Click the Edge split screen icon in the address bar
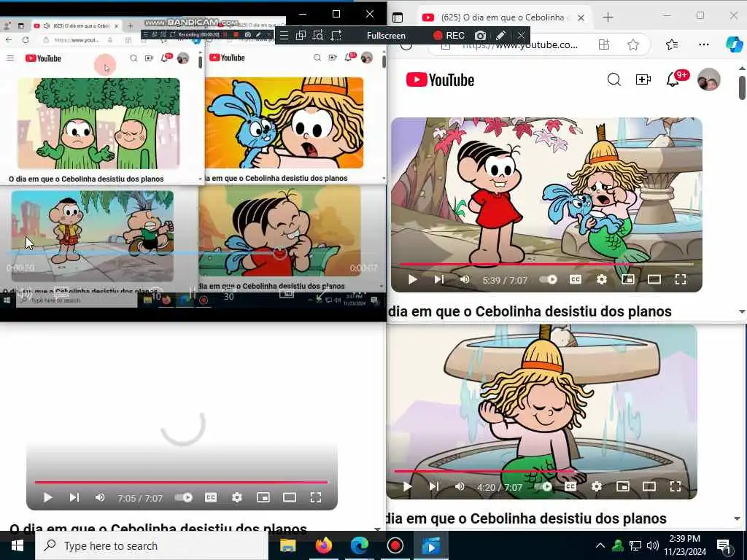Viewport: 747px width, 560px height. (604, 44)
